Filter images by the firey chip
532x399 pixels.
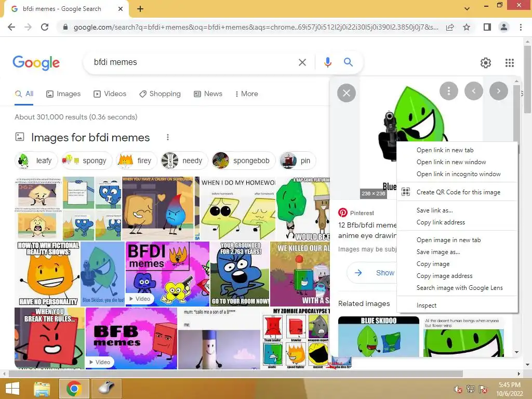[136, 161]
